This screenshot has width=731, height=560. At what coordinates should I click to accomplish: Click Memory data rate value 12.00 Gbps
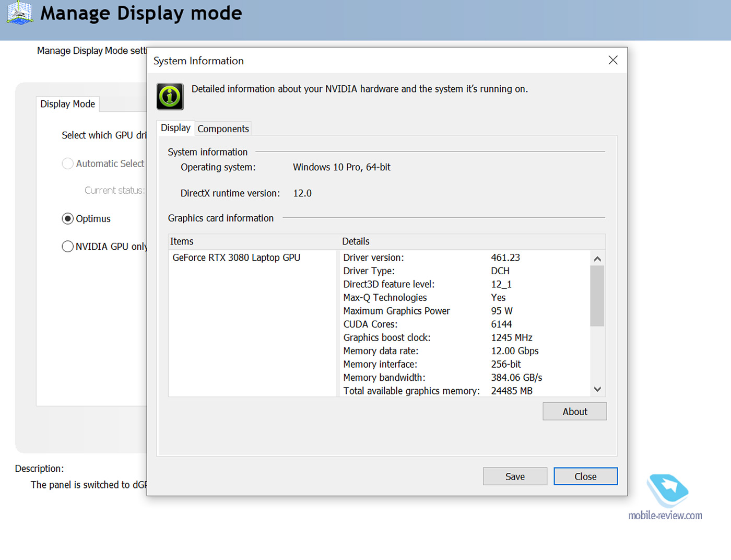tap(515, 351)
